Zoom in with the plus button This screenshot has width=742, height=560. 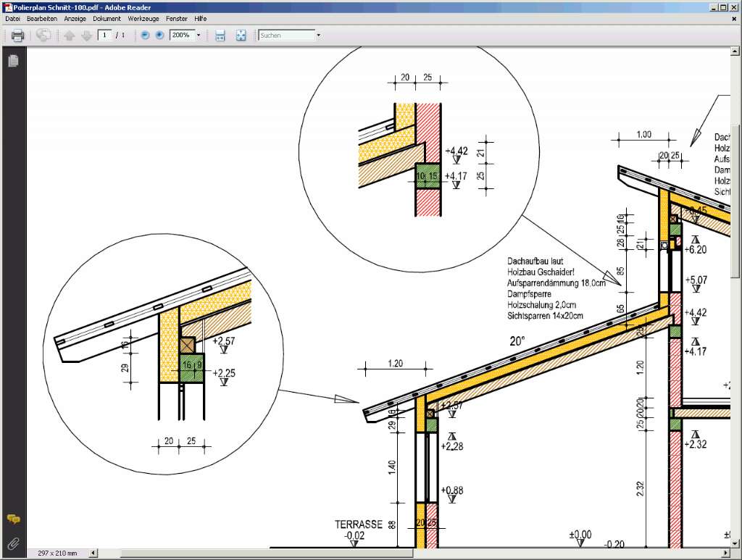pos(159,35)
